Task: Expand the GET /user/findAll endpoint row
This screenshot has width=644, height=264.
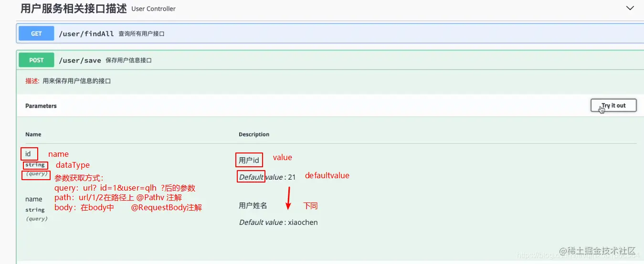Action: pyautogui.click(x=330, y=34)
